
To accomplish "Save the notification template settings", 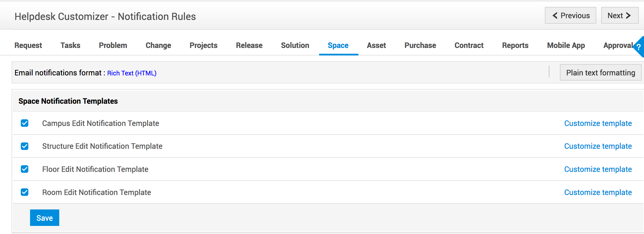I will (45, 218).
